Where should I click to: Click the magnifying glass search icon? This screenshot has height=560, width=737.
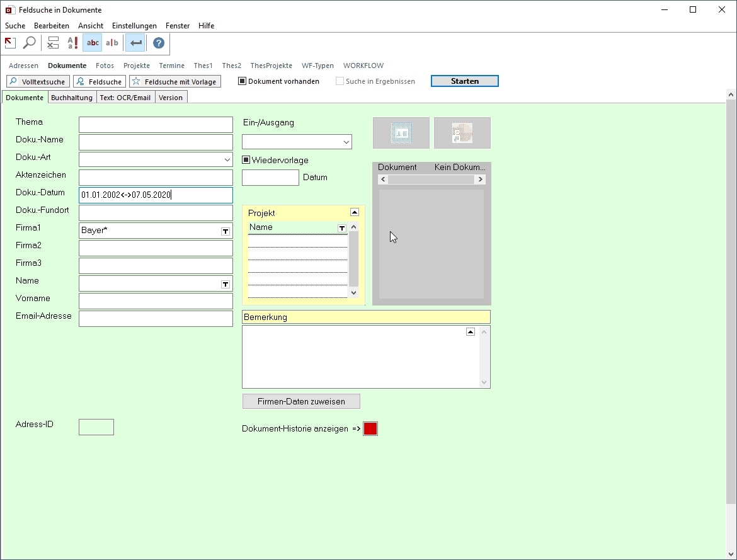coord(29,43)
